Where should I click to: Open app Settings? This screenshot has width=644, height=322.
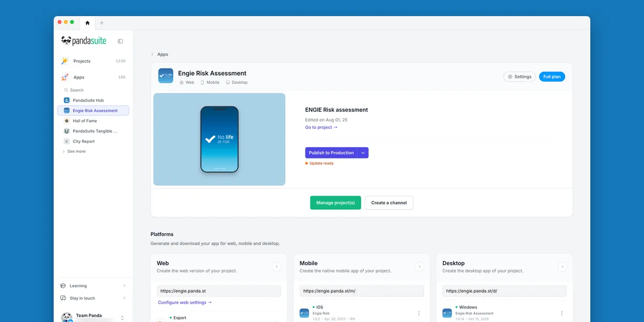coord(519,77)
